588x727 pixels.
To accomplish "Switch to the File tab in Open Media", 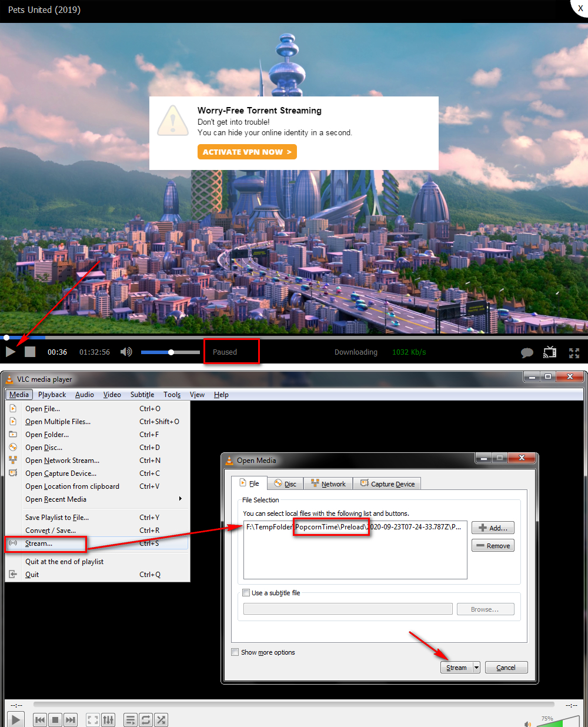I will tap(249, 483).
